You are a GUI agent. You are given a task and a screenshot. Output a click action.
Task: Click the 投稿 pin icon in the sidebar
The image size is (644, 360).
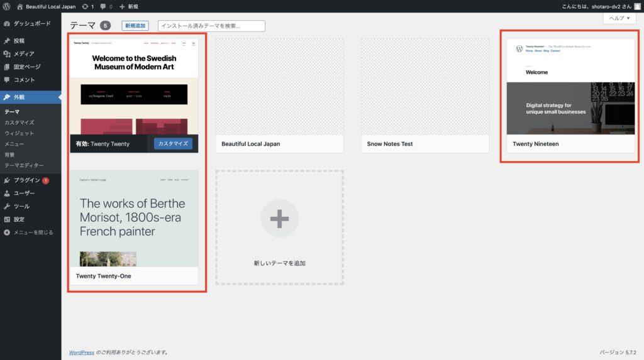[x=7, y=41]
